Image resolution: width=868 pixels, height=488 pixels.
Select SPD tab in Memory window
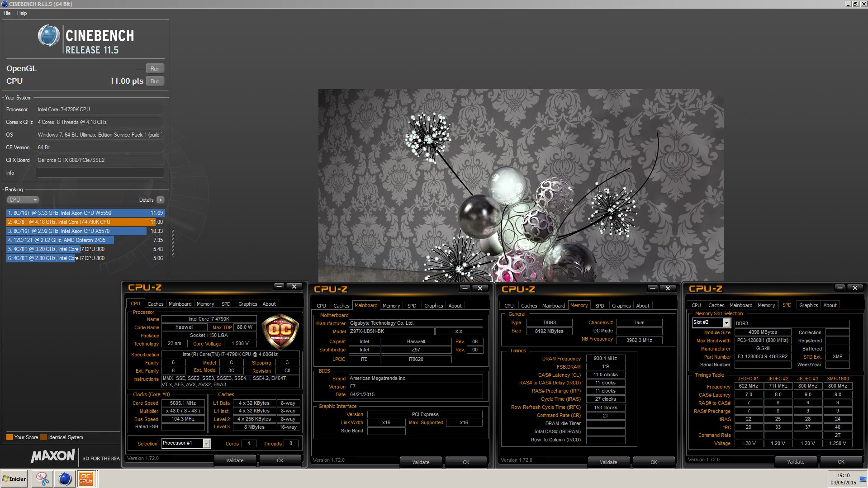(x=599, y=306)
